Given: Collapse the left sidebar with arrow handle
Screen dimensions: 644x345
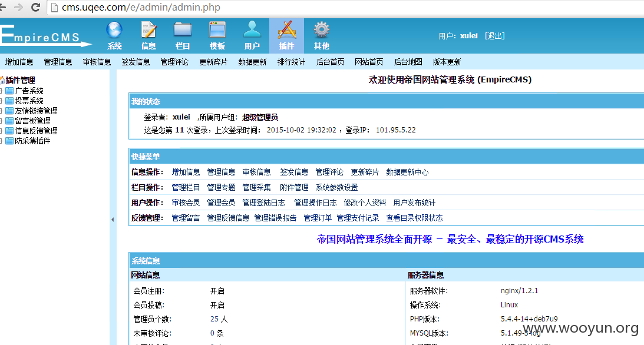Looking at the screenshot, I should [113, 220].
